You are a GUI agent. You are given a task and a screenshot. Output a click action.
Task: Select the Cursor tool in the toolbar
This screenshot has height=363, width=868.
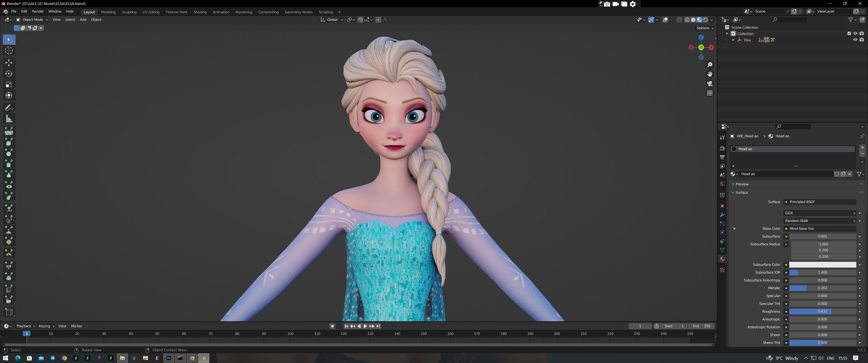point(9,51)
